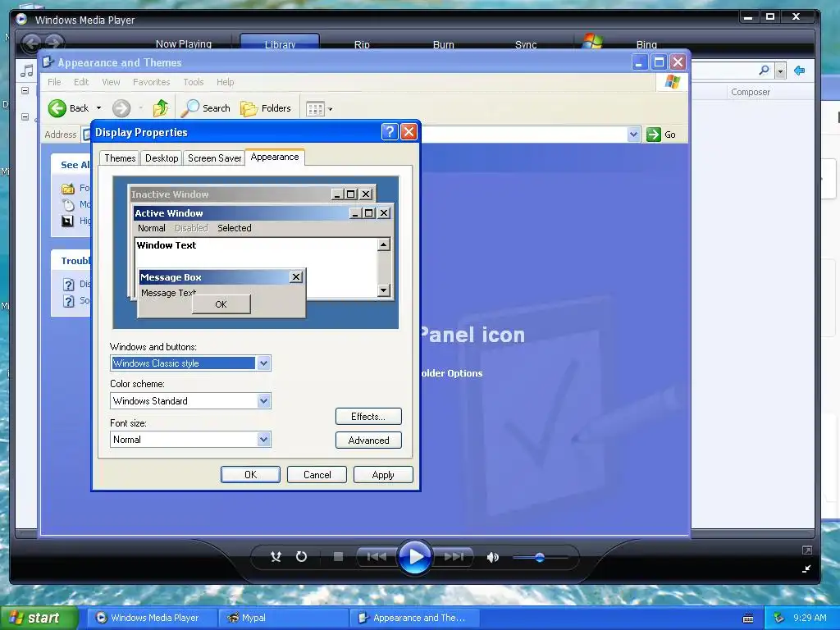Viewport: 840px width, 630px height.
Task: Open the Edit menu
Action: click(81, 82)
